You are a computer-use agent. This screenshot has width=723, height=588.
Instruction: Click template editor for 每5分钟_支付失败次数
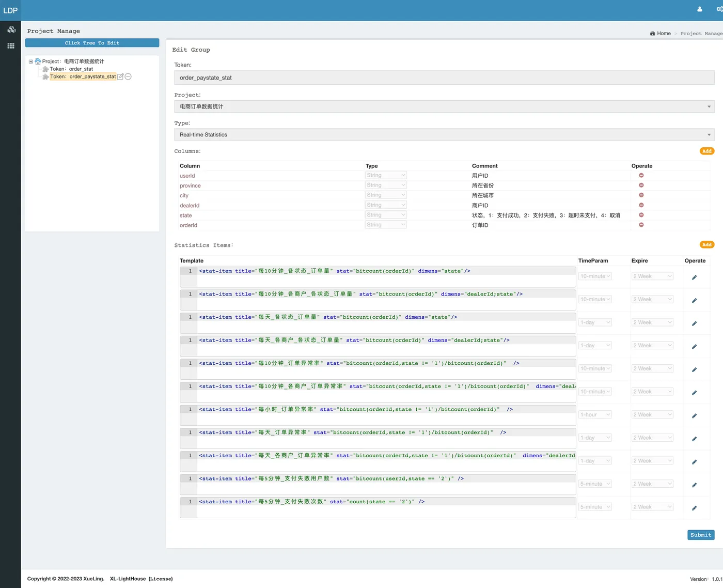click(378, 507)
